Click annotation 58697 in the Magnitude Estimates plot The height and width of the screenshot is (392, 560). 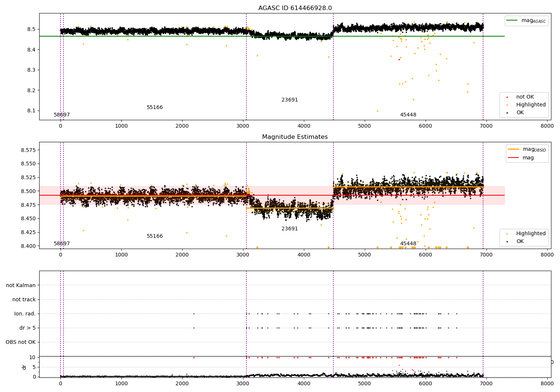pyautogui.click(x=62, y=244)
